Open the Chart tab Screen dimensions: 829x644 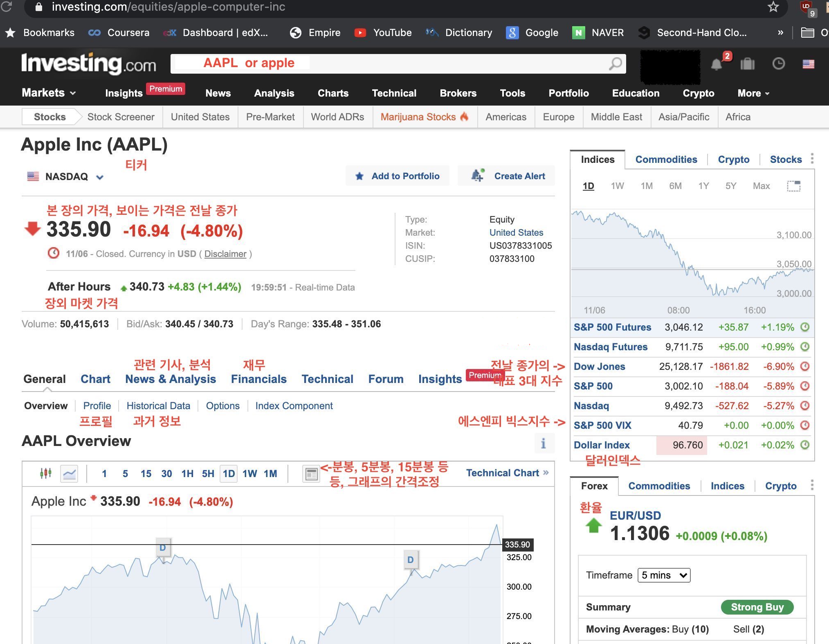(x=95, y=379)
